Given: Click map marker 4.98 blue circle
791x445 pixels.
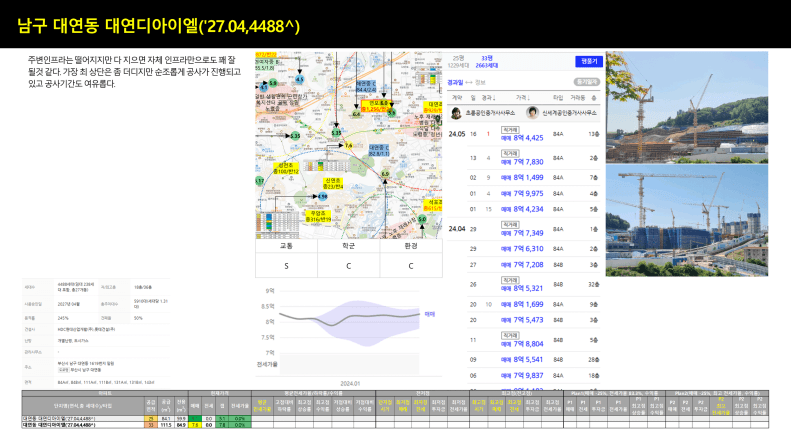Looking at the screenshot, I should tap(322, 196).
